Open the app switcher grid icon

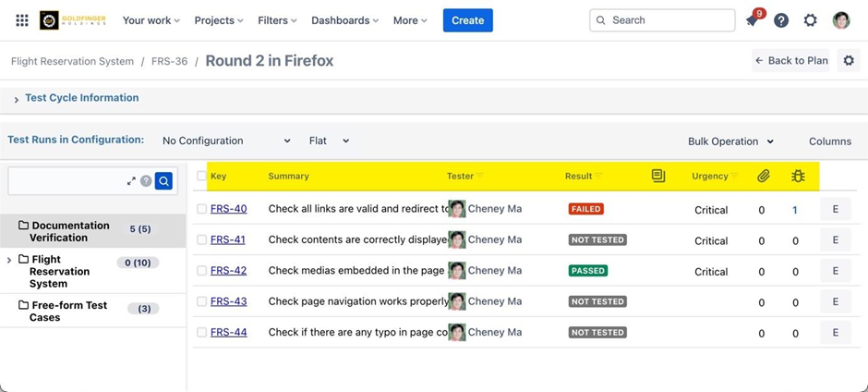pos(22,20)
